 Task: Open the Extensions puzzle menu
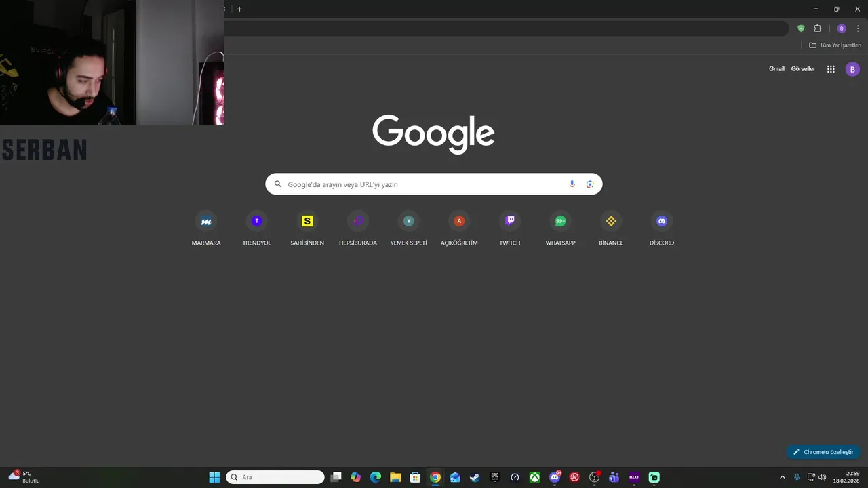(817, 28)
